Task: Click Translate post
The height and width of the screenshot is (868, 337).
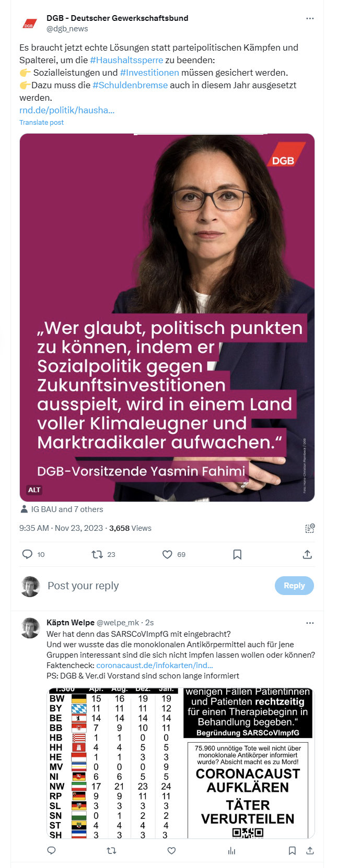Action: point(41,122)
